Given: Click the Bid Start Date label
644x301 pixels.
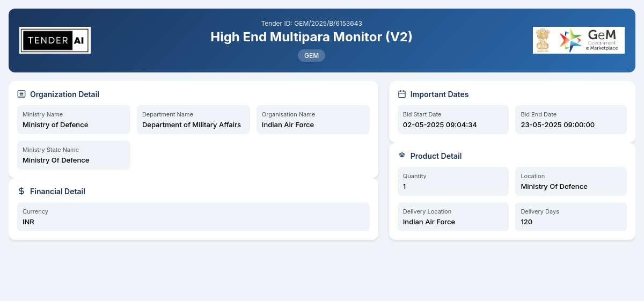Looking at the screenshot, I should point(422,114).
